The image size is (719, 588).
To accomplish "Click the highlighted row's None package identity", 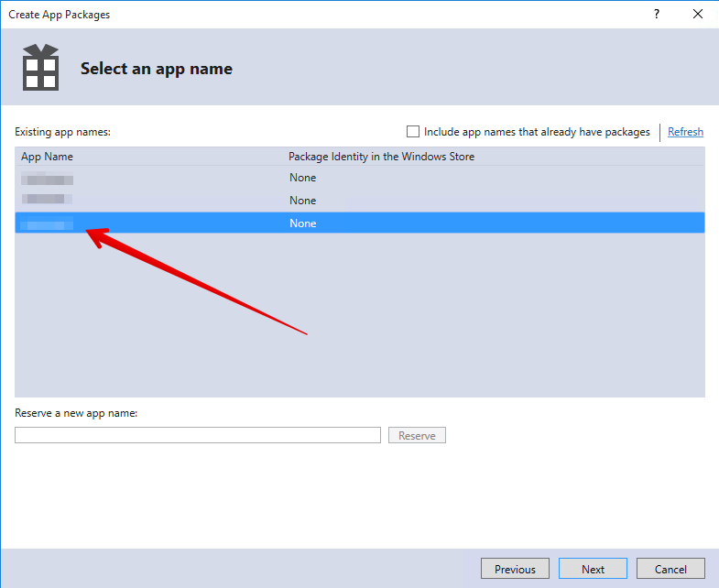I will point(302,223).
